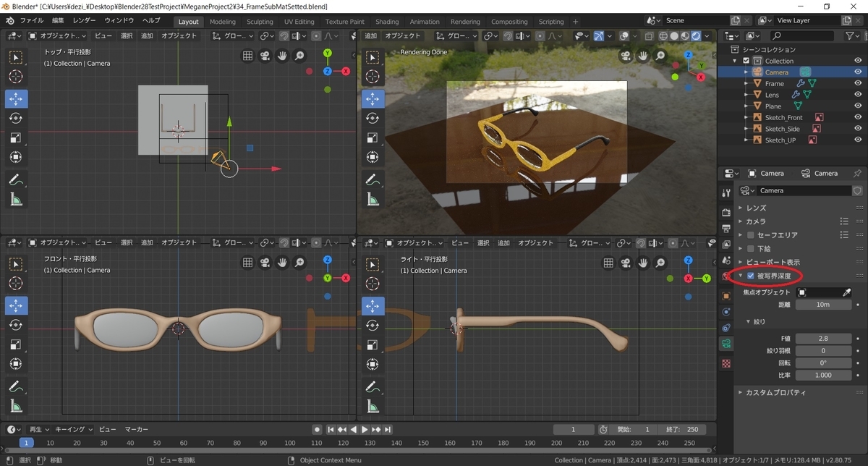
Task: Toggle auto keying record button
Action: click(x=316, y=429)
